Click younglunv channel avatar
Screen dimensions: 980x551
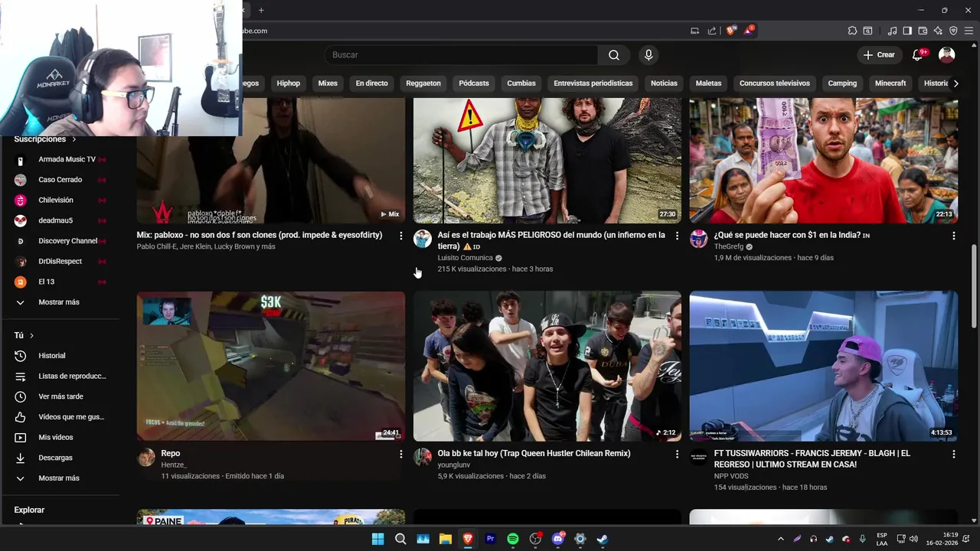(423, 458)
